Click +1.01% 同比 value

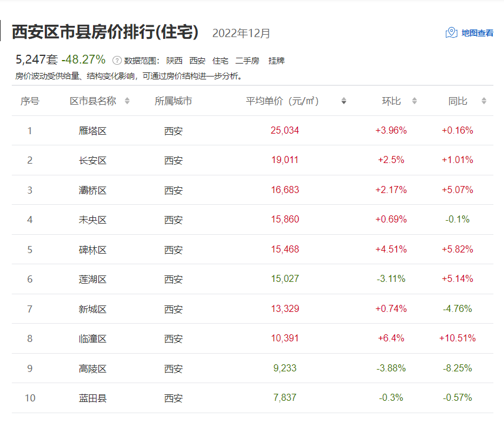coord(457,160)
